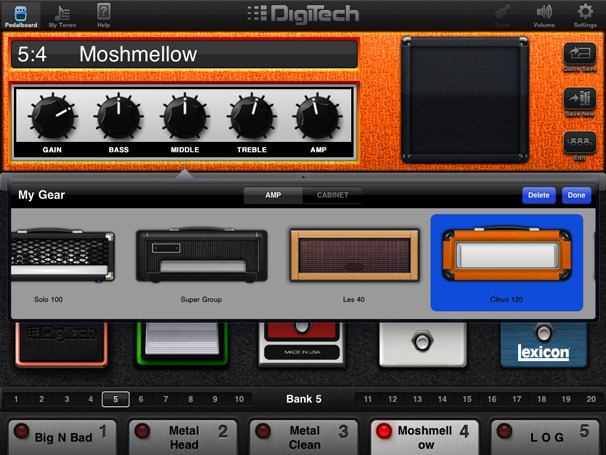The width and height of the screenshot is (606, 455).
Task: Select preset 3 Metal Clean
Action: pos(303,438)
